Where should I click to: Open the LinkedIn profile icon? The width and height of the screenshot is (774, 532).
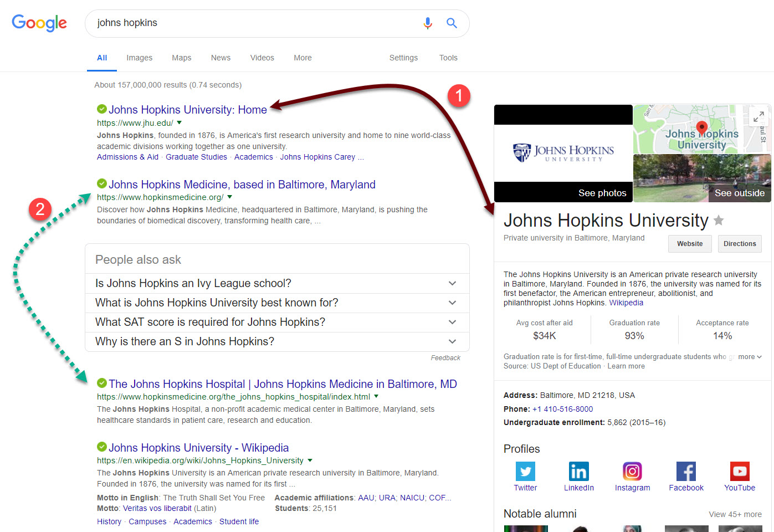[578, 472]
